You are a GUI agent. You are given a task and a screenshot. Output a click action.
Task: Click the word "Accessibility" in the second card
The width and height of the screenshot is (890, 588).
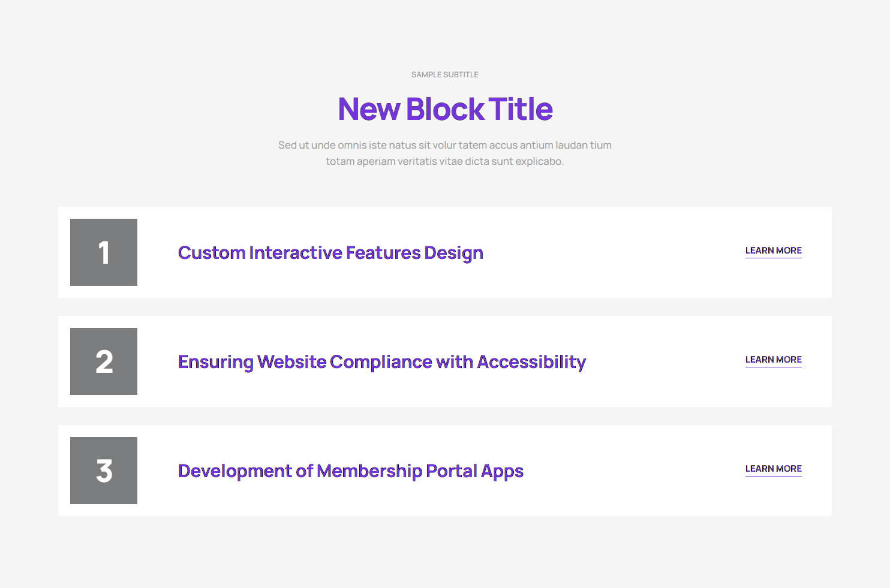pyautogui.click(x=531, y=362)
